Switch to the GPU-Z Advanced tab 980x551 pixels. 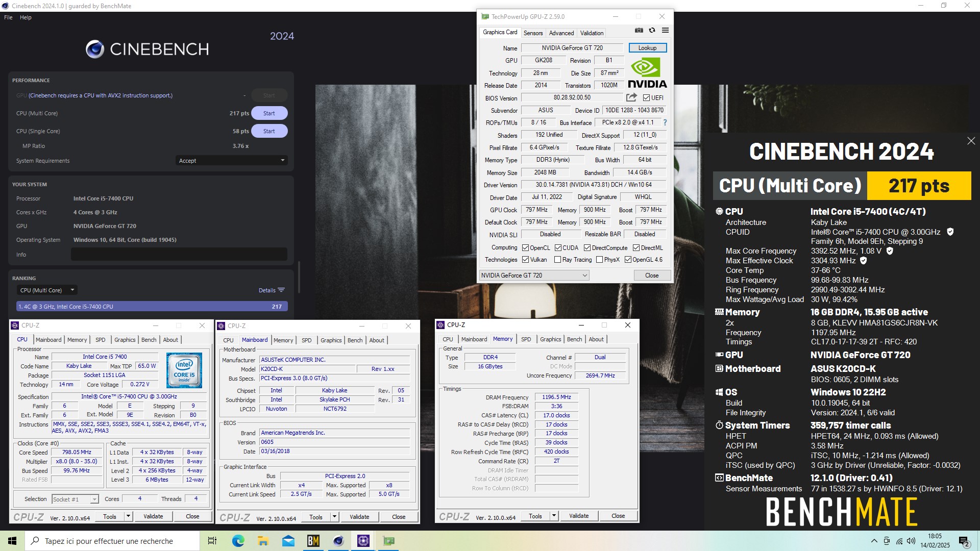click(561, 33)
